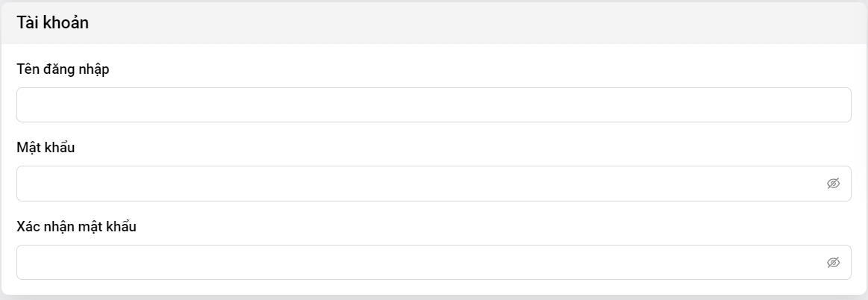868x300 pixels.
Task: Click the Mật khẩu label text
Action: 46,148
